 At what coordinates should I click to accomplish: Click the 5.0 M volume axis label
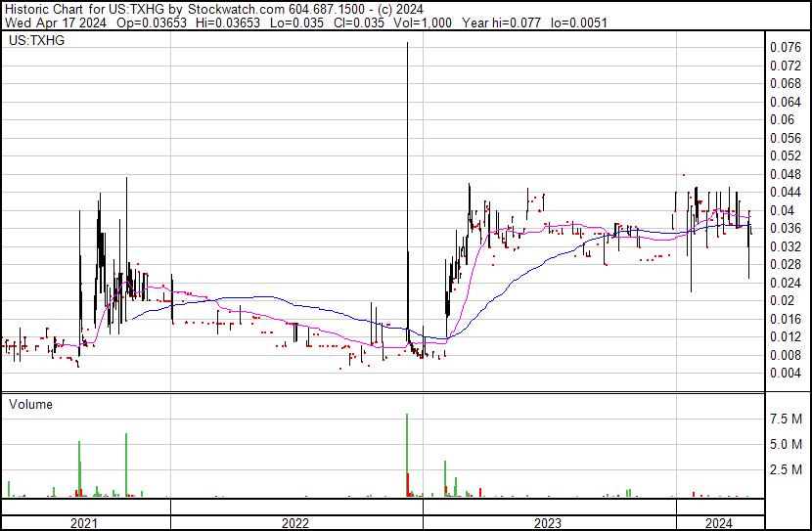point(787,444)
